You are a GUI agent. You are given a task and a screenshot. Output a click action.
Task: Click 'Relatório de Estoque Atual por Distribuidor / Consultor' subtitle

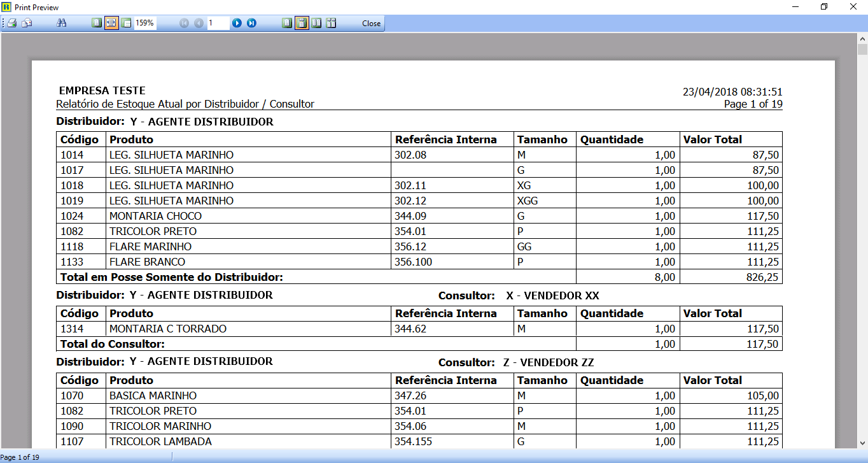pos(185,104)
